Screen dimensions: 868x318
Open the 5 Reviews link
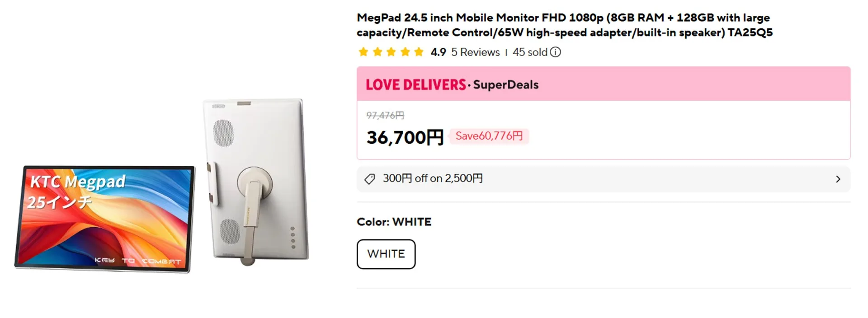click(475, 52)
